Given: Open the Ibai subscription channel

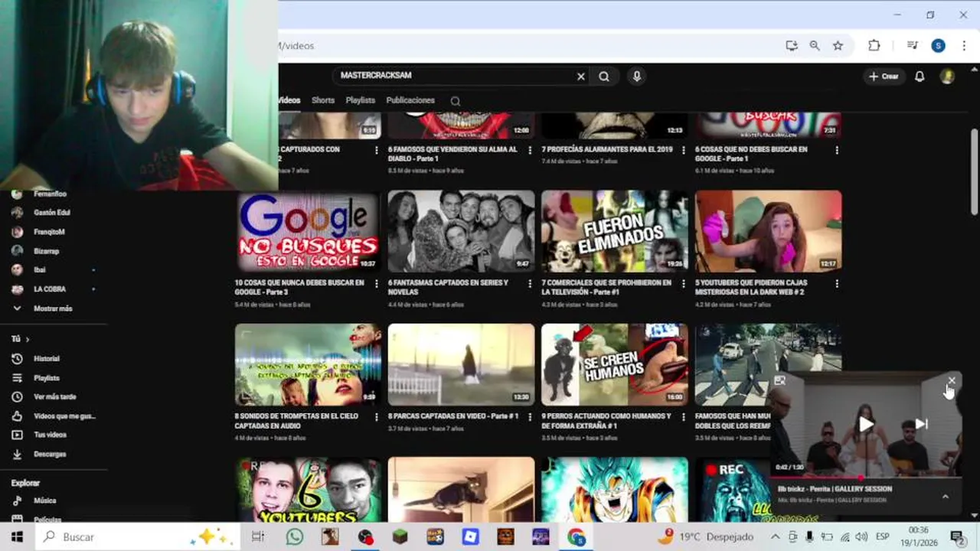Looking at the screenshot, I should (x=40, y=270).
